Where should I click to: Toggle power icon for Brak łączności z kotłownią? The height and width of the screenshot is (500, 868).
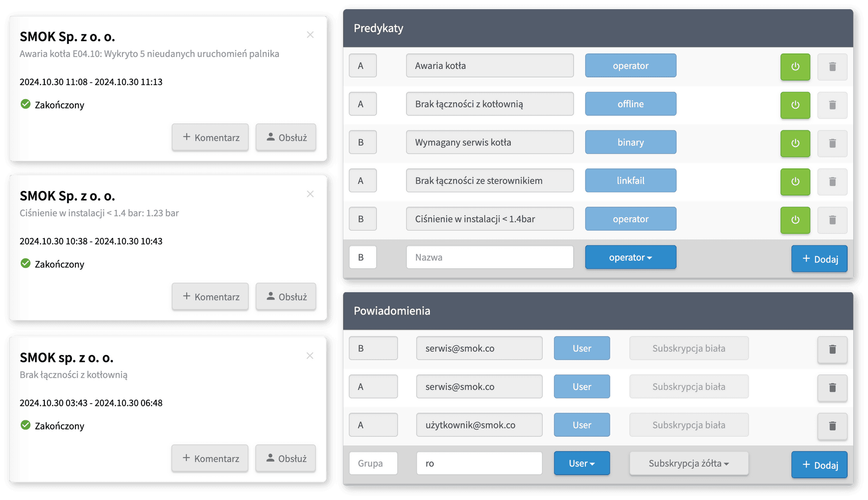tap(795, 105)
